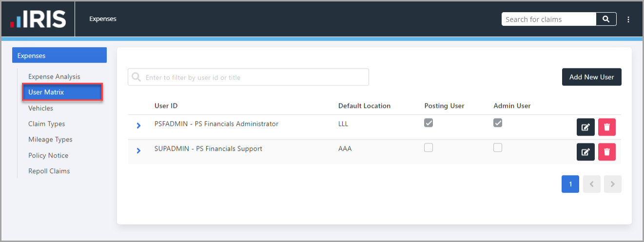Delete the SUPADMIN user row
The image size is (644, 242).
click(x=607, y=152)
